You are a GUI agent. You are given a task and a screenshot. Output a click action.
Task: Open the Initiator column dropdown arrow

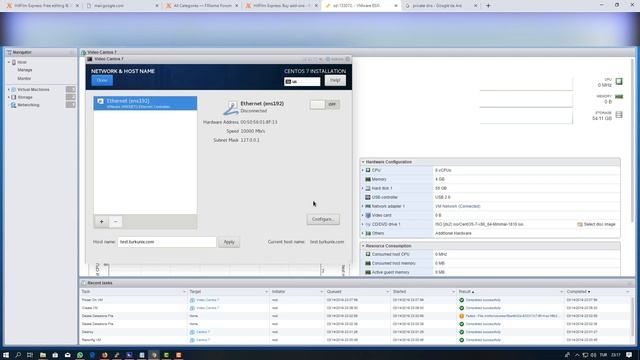point(321,292)
